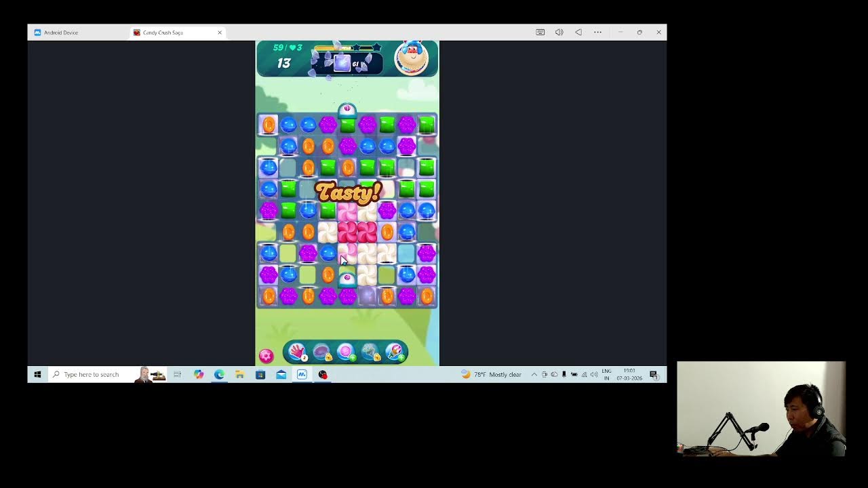Screen dimensions: 868x488
Task: Open Microsoft Store from the taskbar
Action: click(x=260, y=374)
